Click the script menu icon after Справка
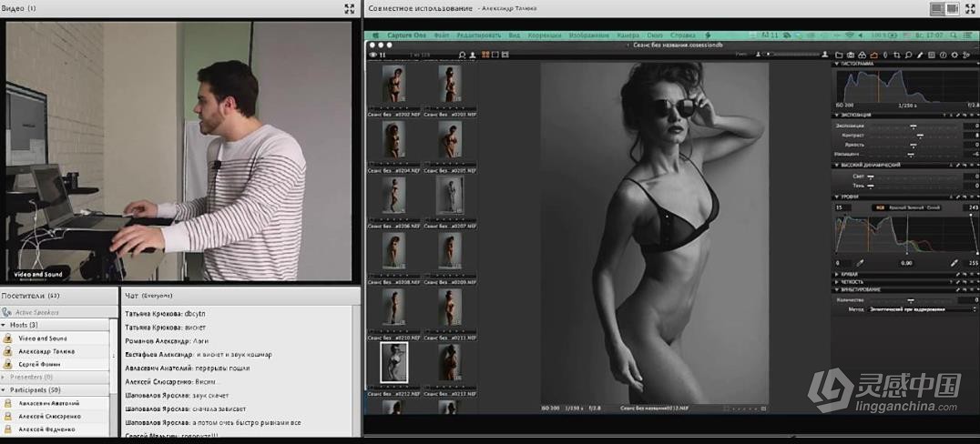Viewport: 980px width, 444px height. pos(708,35)
